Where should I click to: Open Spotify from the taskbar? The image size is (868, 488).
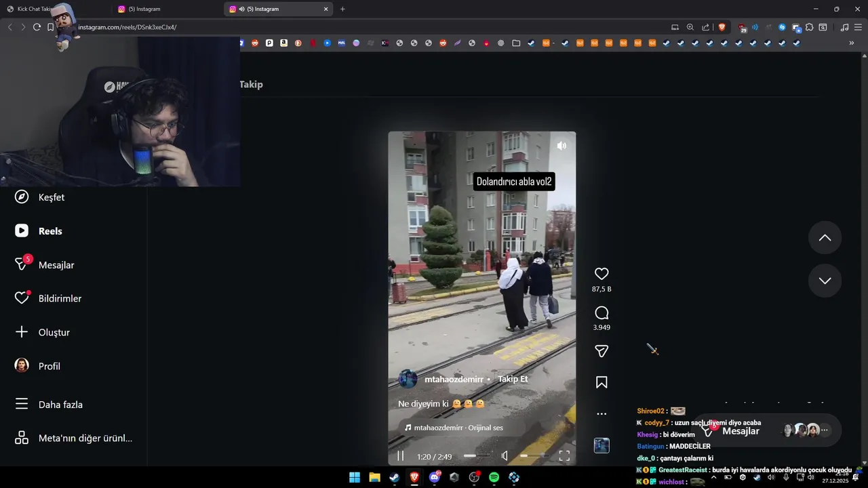pyautogui.click(x=494, y=477)
